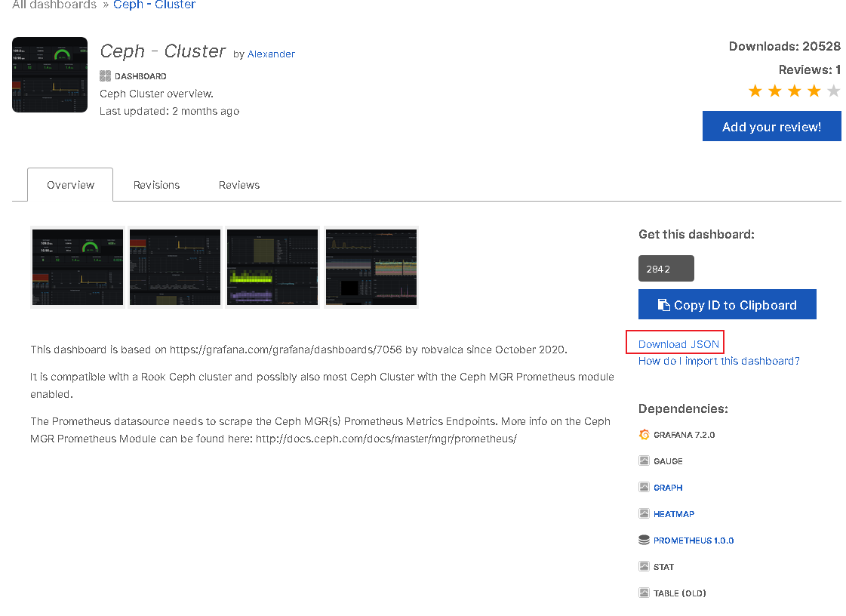The width and height of the screenshot is (846, 616).
Task: Open the fourth dashboard screenshot thumbnail
Action: (371, 267)
